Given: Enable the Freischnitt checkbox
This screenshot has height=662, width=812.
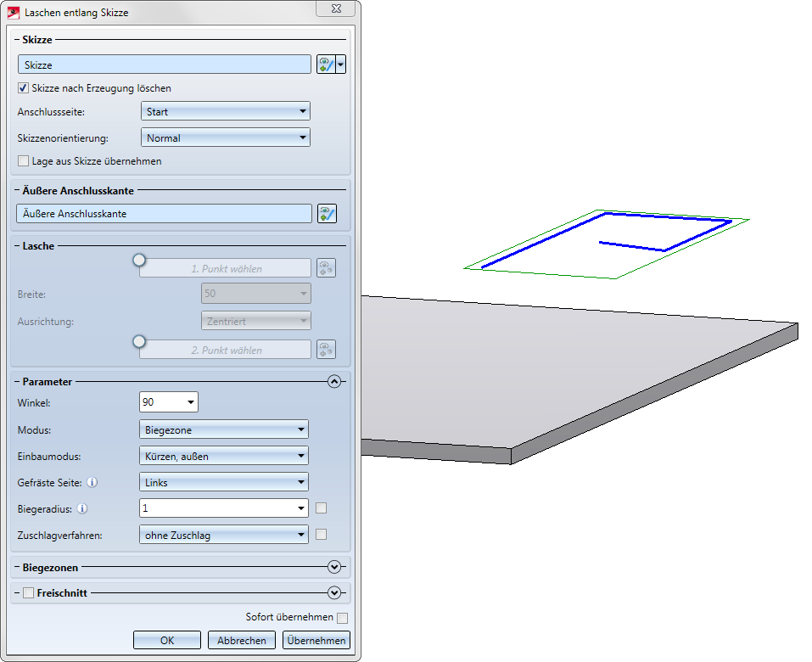Looking at the screenshot, I should click(29, 592).
